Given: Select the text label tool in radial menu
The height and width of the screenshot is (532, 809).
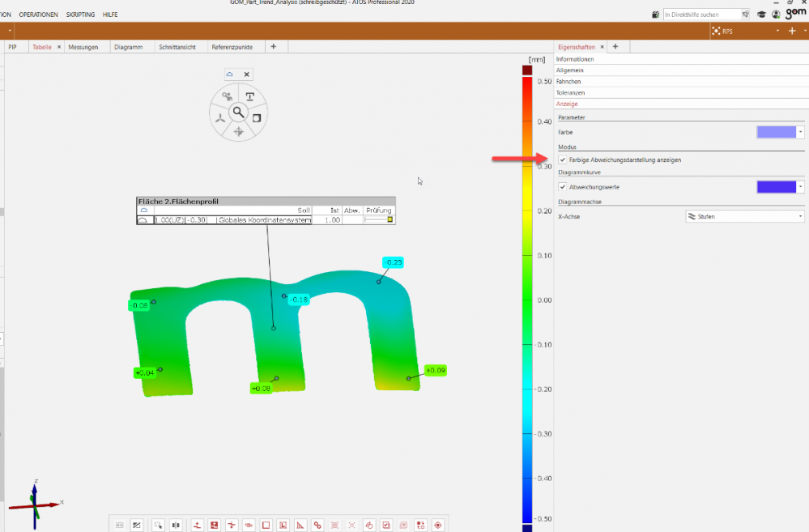Looking at the screenshot, I should [250, 96].
